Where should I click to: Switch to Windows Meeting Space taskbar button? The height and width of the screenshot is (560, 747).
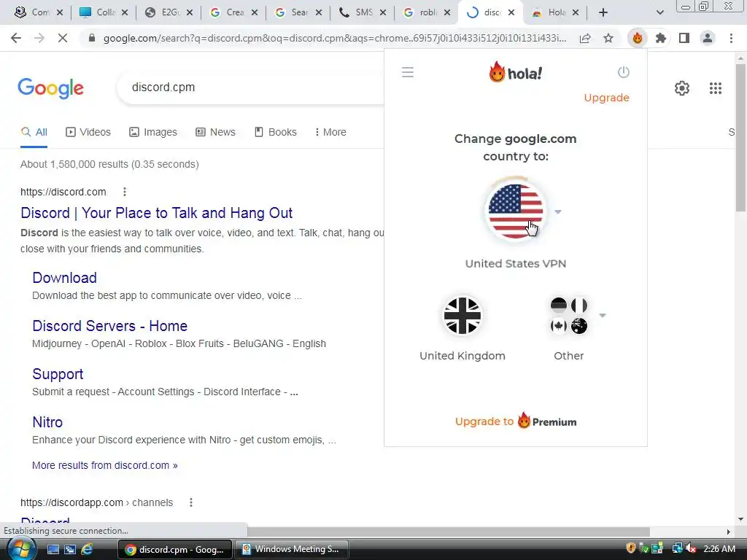coord(292,549)
